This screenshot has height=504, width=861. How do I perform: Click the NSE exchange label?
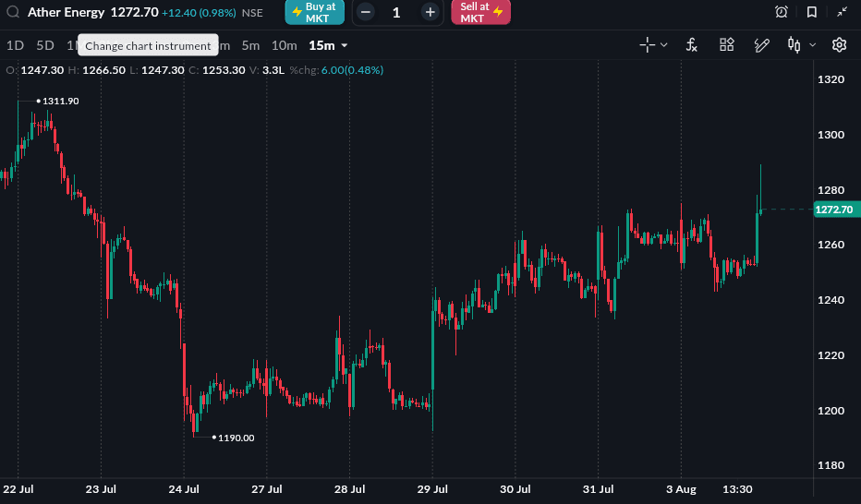[x=252, y=13]
